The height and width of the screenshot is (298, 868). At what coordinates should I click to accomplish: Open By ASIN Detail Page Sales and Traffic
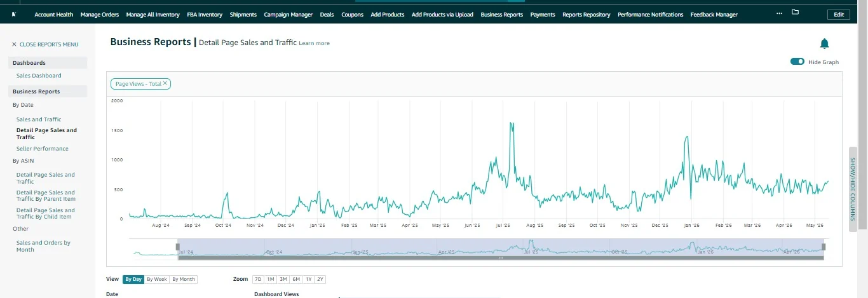[46, 178]
